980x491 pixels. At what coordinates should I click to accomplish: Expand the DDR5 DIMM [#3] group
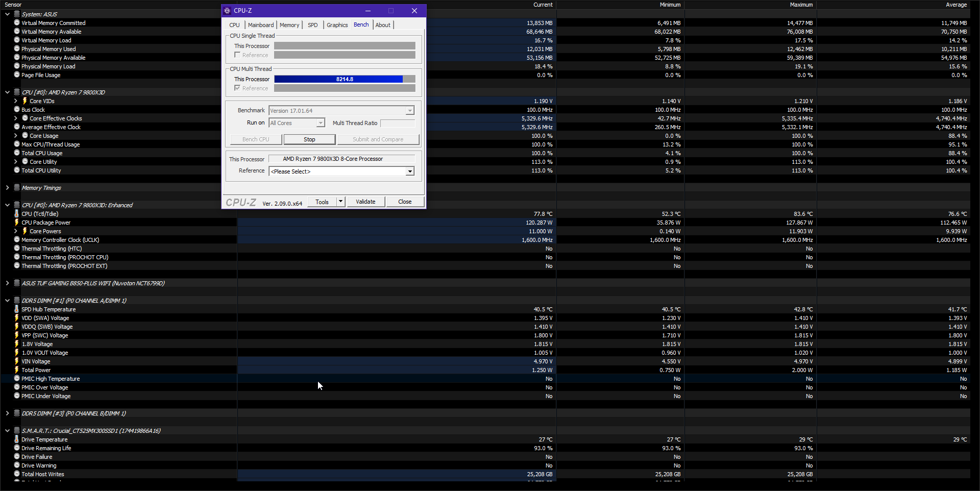coord(7,413)
